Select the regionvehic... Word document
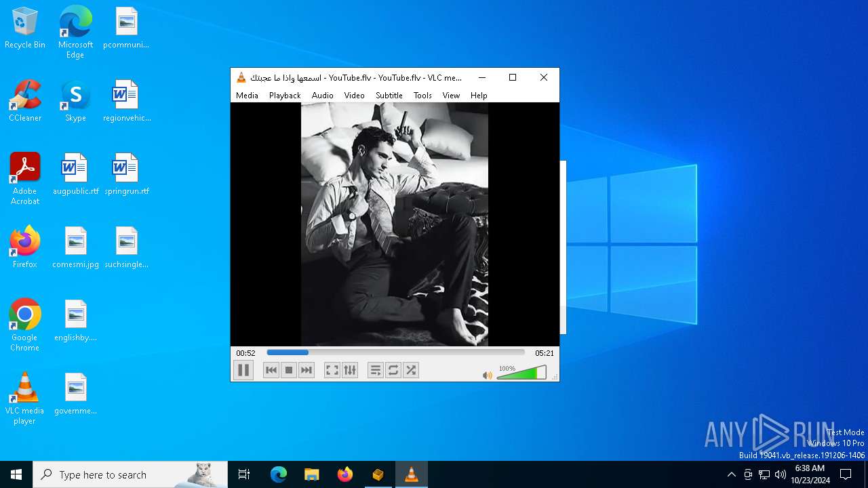 click(x=126, y=102)
